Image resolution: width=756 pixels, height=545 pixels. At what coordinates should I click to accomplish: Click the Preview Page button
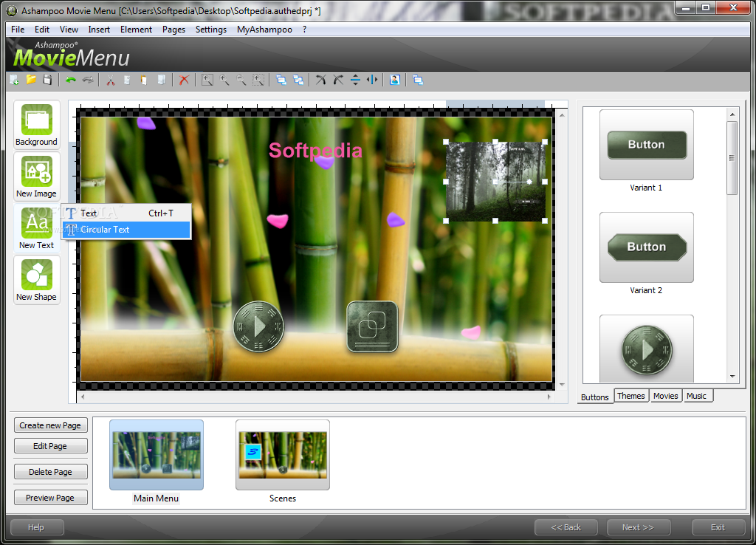click(x=50, y=498)
